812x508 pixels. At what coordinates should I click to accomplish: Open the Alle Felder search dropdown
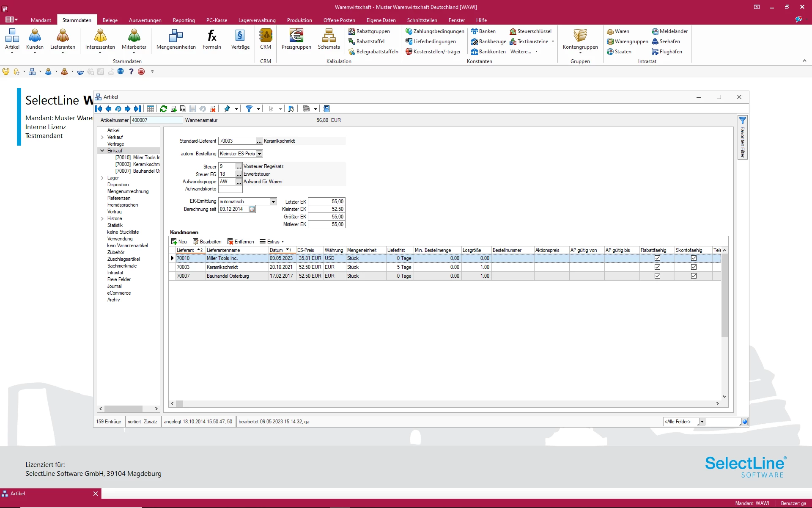click(702, 422)
